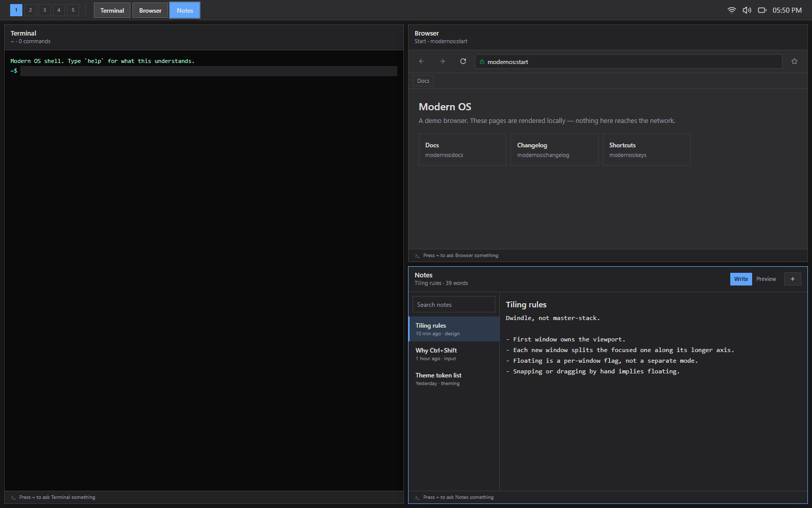Focus the Terminal window from the top bar
This screenshot has width=812, height=508.
(x=112, y=10)
